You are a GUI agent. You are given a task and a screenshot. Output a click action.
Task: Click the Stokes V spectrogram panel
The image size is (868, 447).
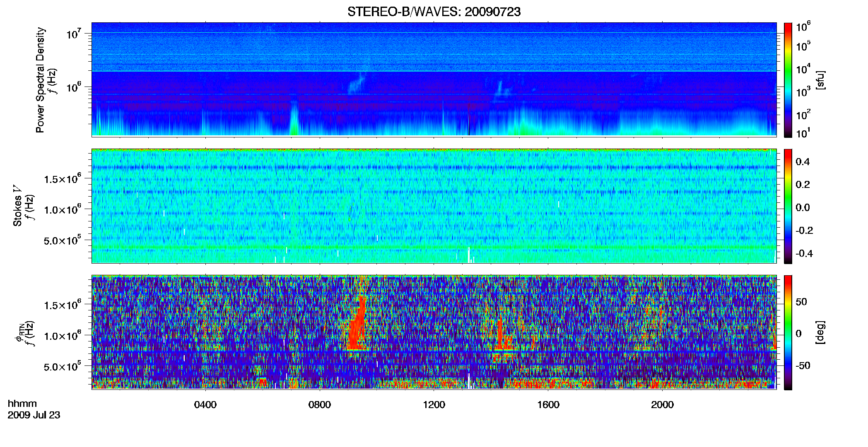(434, 206)
